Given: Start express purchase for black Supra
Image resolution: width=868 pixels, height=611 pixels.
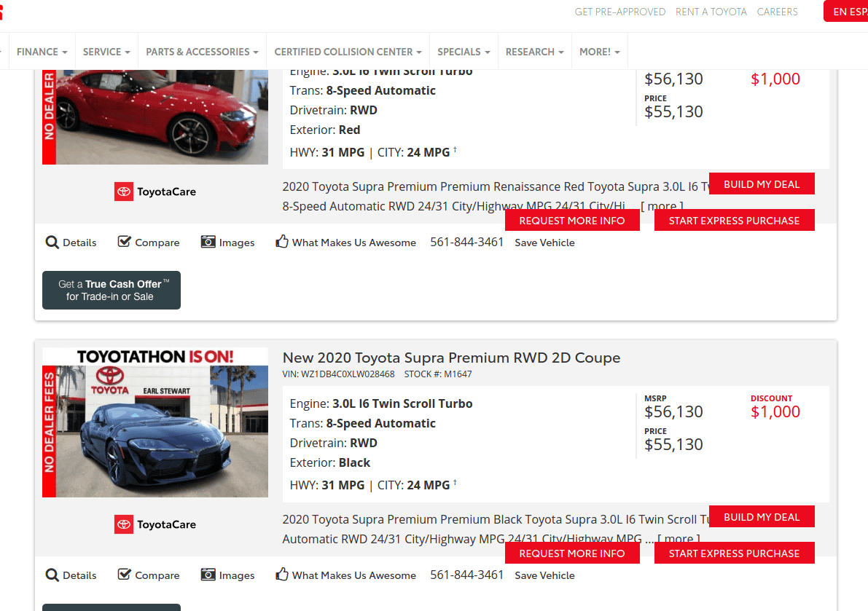Looking at the screenshot, I should pos(734,553).
